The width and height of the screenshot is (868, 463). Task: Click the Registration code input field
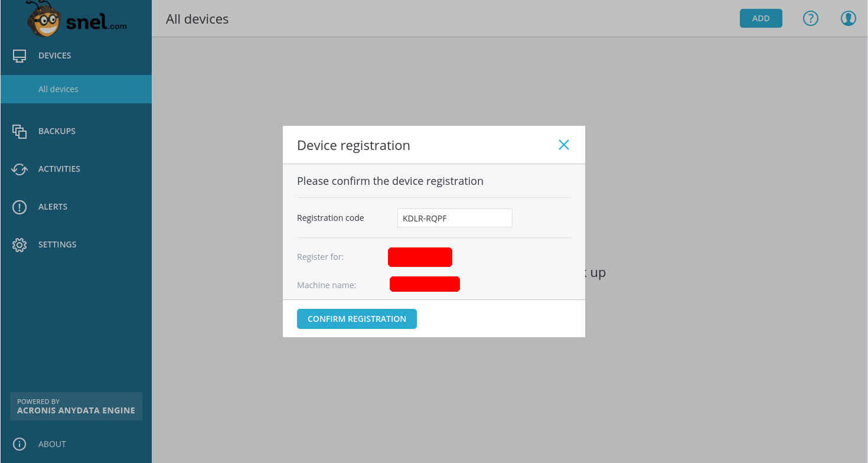click(x=454, y=219)
